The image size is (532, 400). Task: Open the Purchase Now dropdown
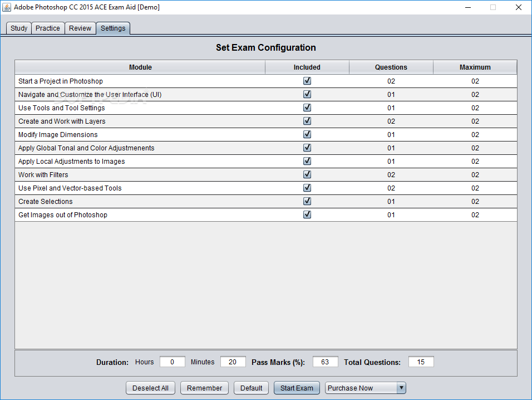[x=366, y=388]
